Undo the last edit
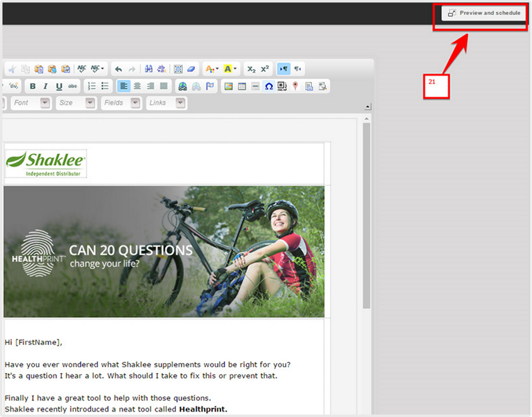532x417 pixels. point(118,69)
